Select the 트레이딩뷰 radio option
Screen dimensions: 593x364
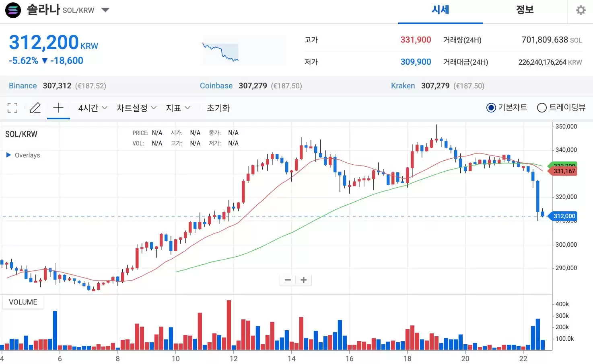pos(542,108)
